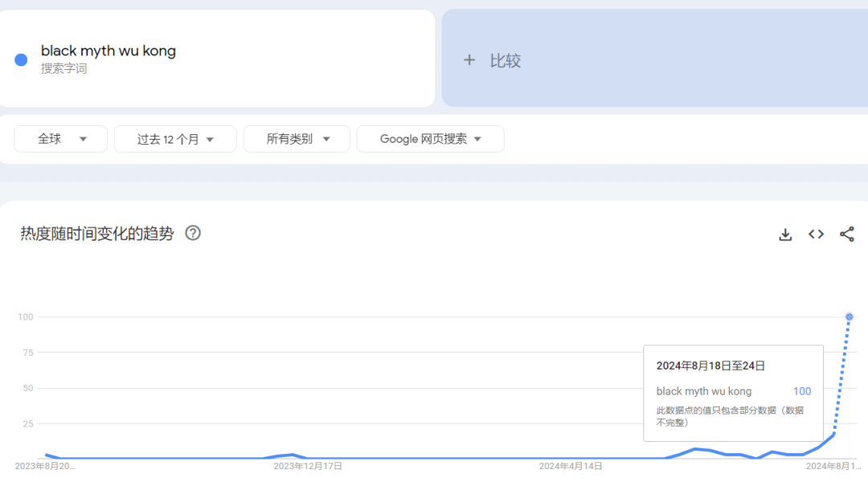This screenshot has height=482, width=868.
Task: Click the peak data point at 100
Action: pyautogui.click(x=849, y=317)
